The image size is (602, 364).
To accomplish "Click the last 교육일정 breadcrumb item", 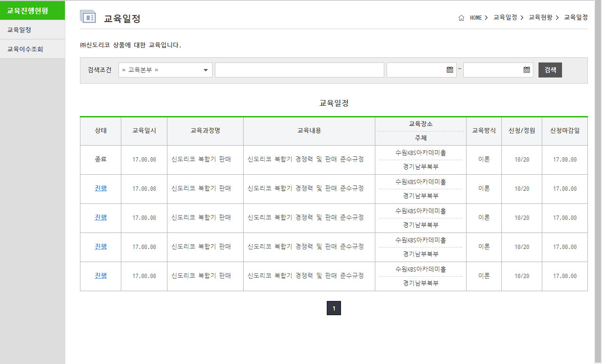I will point(576,17).
